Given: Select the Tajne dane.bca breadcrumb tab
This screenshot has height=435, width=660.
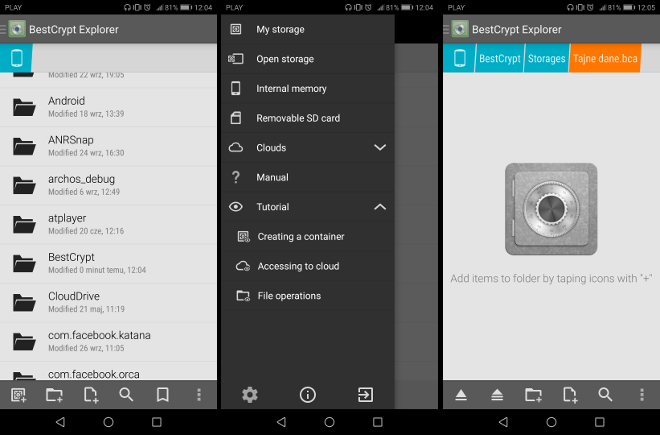Looking at the screenshot, I should [603, 58].
